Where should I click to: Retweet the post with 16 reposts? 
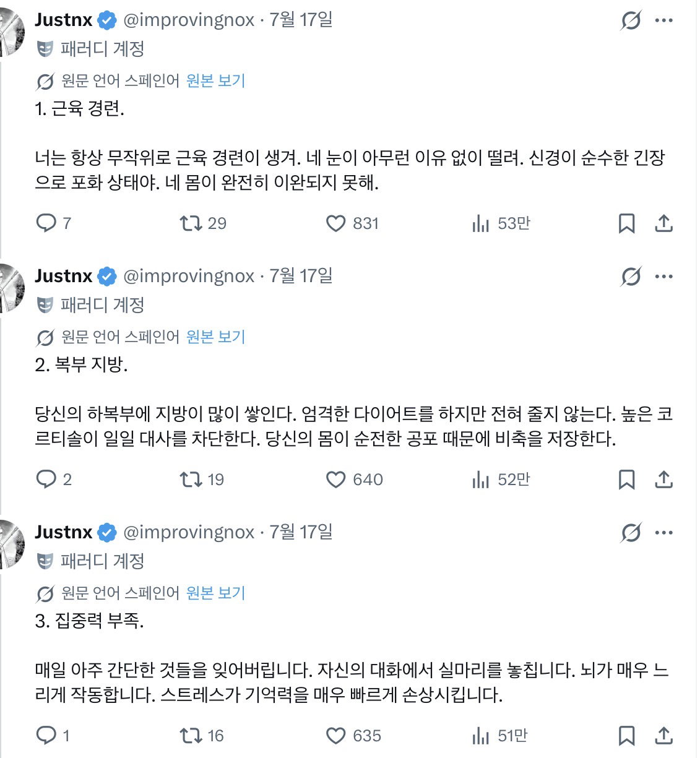[191, 735]
